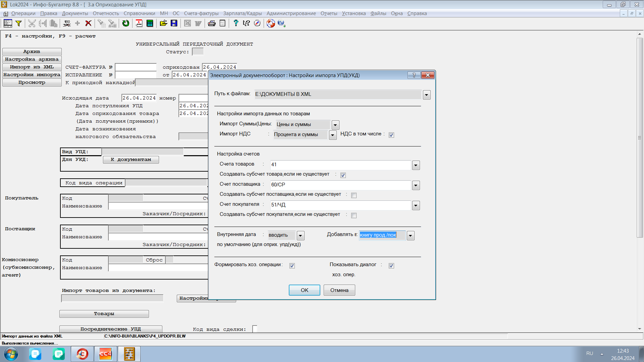The width and height of the screenshot is (644, 362).
Task: Open the 'Счета-фактуры' menu
Action: (x=201, y=13)
